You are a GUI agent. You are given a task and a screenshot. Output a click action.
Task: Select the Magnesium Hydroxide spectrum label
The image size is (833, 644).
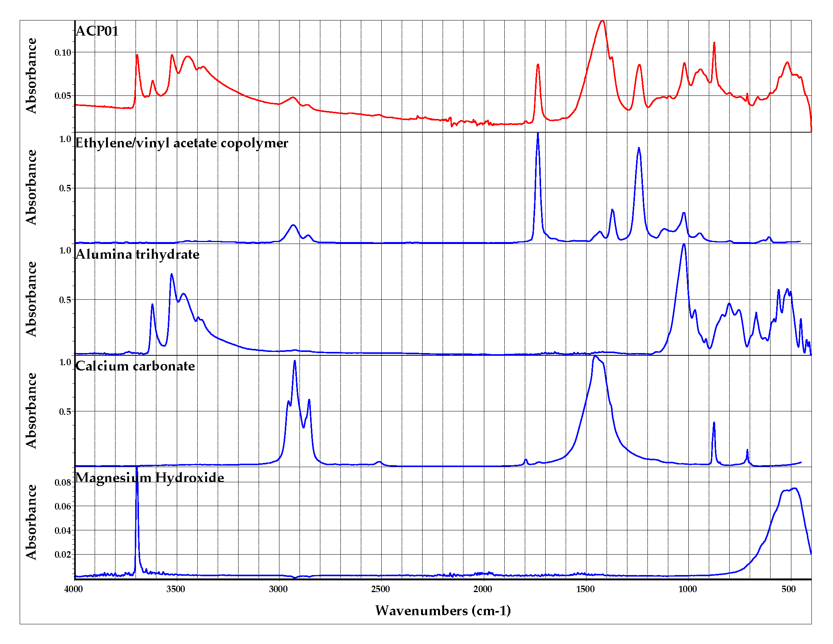tap(150, 477)
